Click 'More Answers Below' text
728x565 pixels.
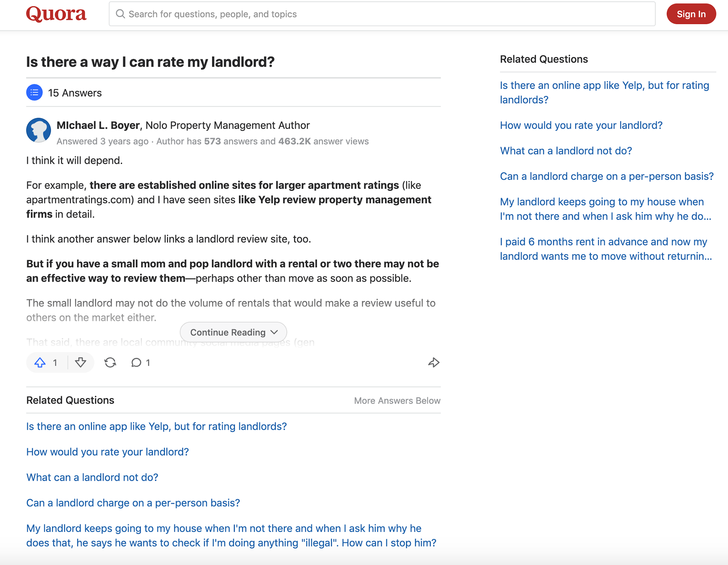(397, 401)
